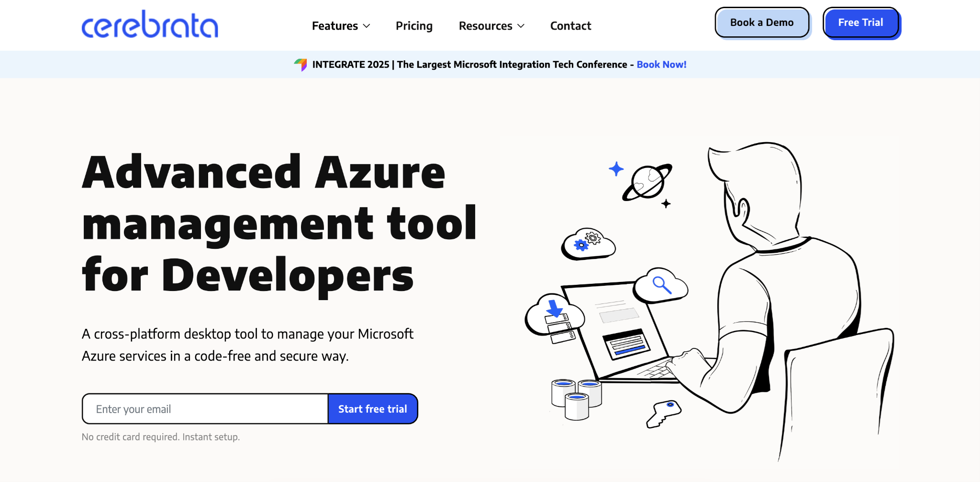Click the blue sparkle star icon

[616, 169]
